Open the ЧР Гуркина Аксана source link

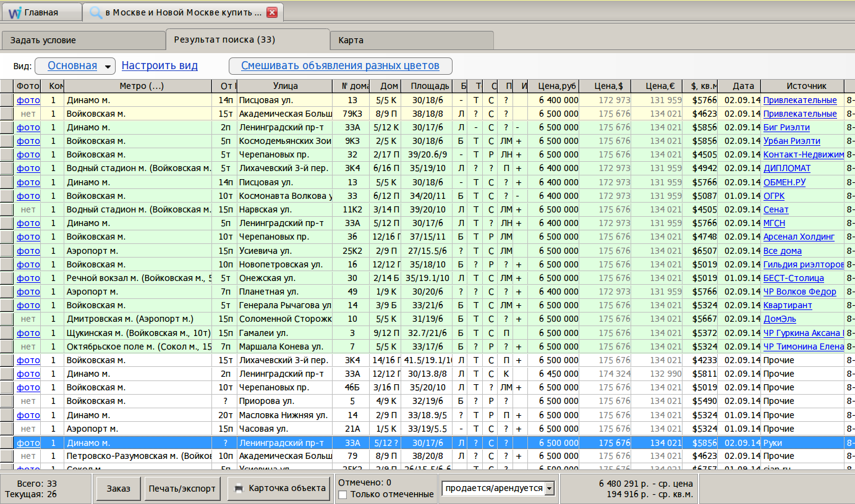coord(804,333)
